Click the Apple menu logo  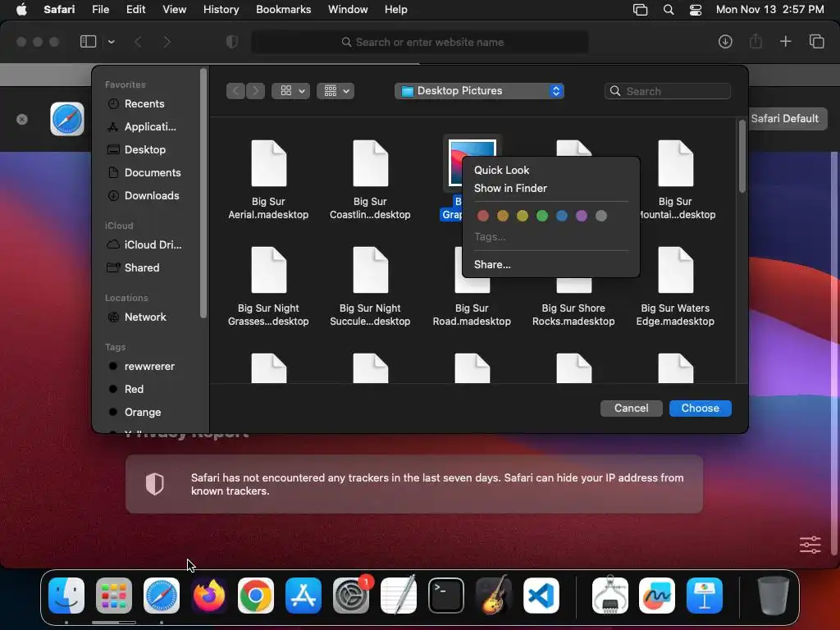click(x=21, y=10)
